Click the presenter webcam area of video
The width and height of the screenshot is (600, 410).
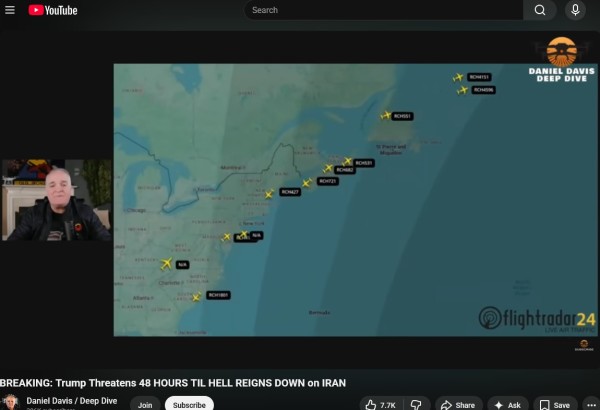tap(55, 200)
